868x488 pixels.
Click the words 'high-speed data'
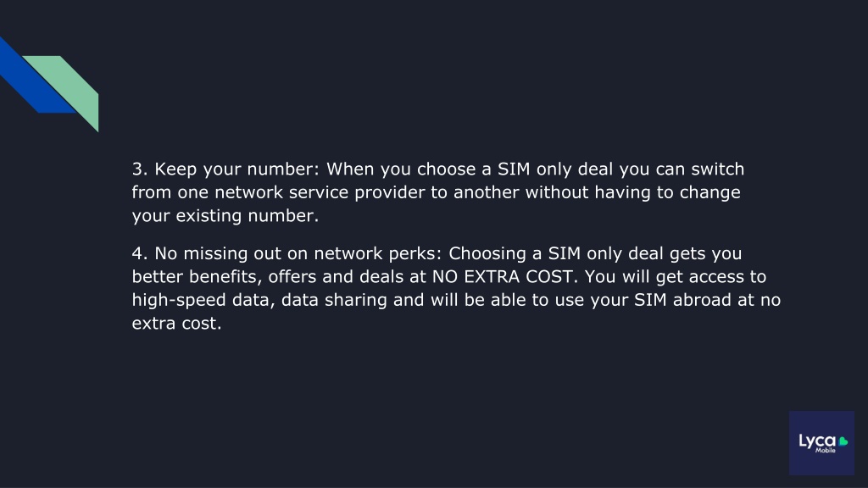pyautogui.click(x=202, y=300)
